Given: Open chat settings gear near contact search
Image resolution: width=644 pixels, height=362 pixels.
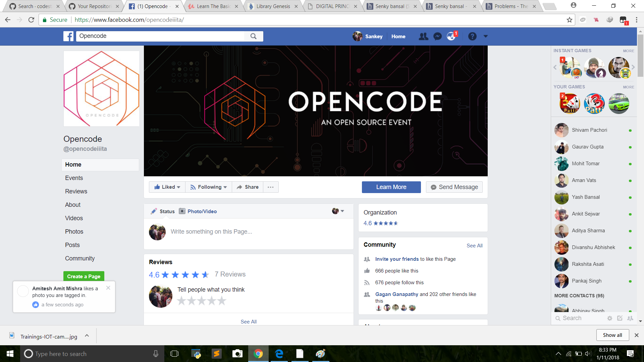Looking at the screenshot, I should pos(609,318).
